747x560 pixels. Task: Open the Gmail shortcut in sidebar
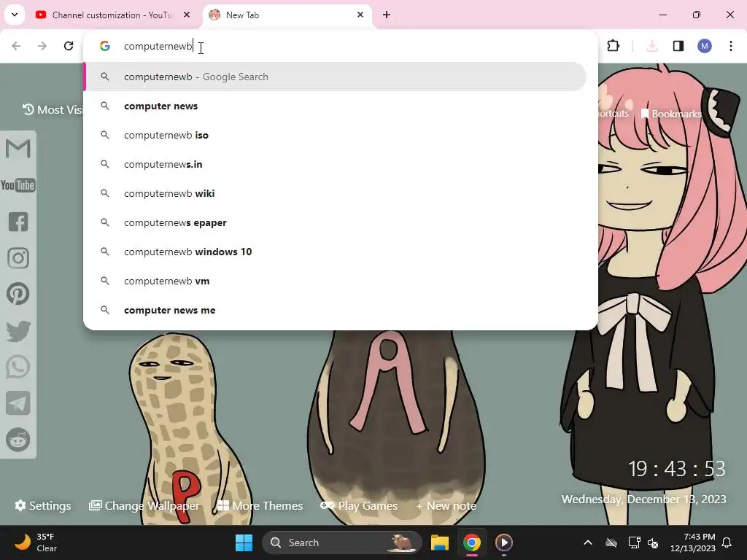(18, 149)
